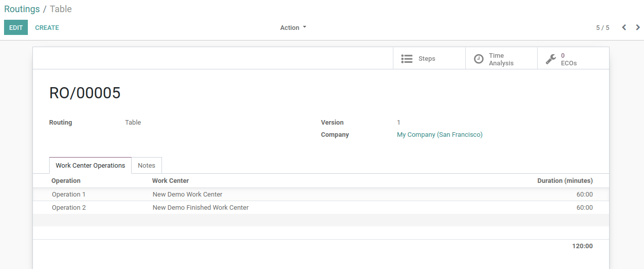Click the Company field label
This screenshot has width=644, height=269.
pos(335,135)
